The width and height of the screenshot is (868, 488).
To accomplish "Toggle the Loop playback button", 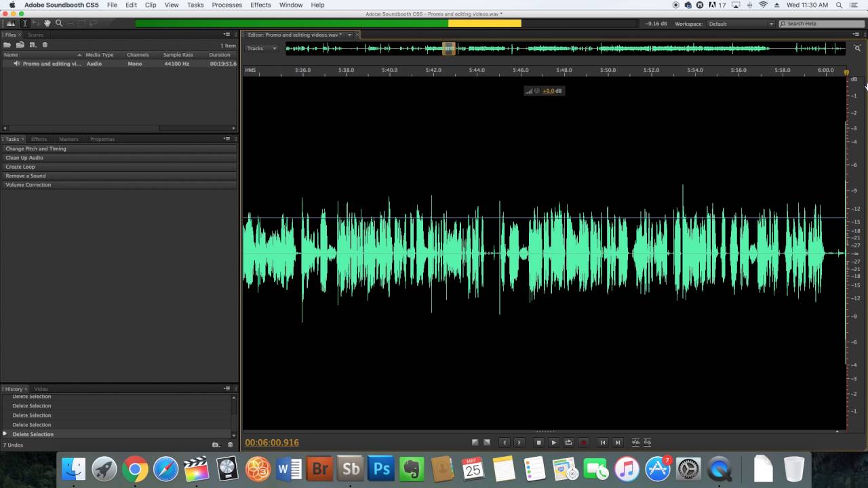I will (x=568, y=443).
